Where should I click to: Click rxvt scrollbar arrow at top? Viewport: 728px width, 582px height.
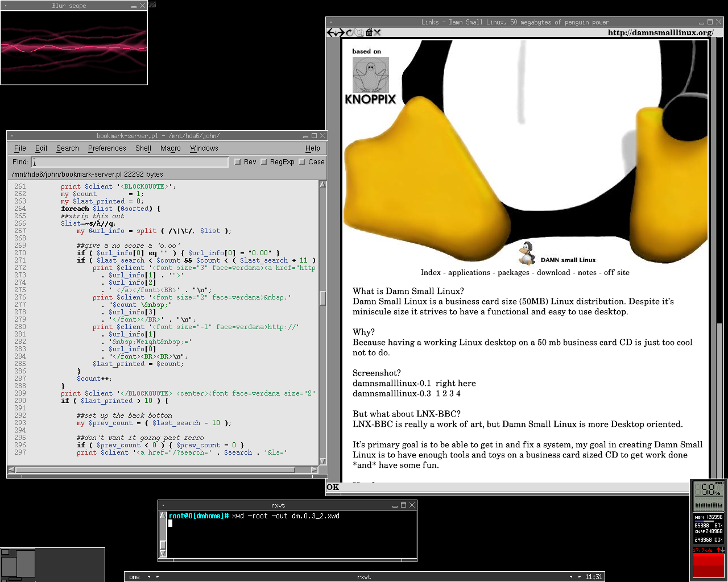click(163, 516)
